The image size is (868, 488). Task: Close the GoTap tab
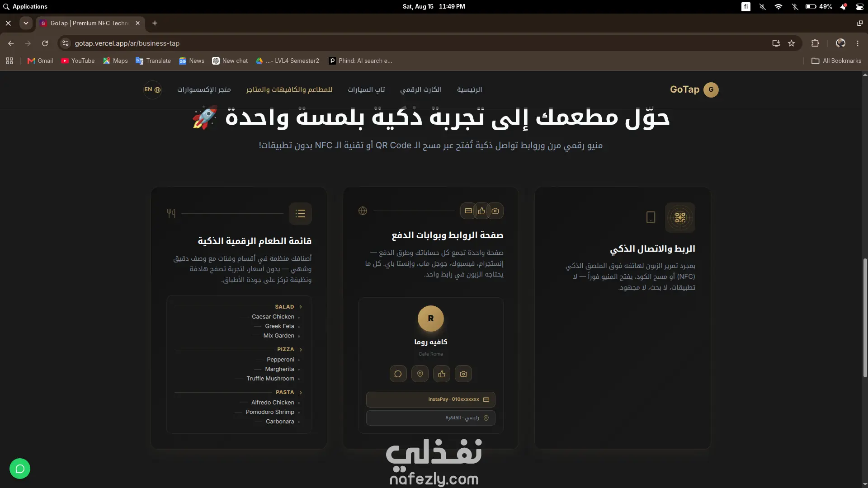pos(138,23)
